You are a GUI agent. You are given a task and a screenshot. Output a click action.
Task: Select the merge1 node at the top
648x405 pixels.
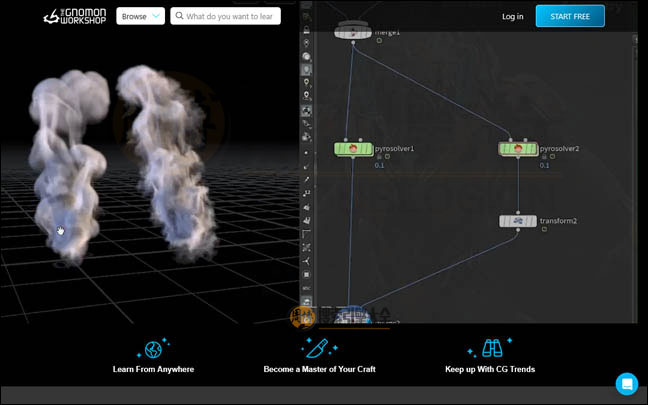353,32
